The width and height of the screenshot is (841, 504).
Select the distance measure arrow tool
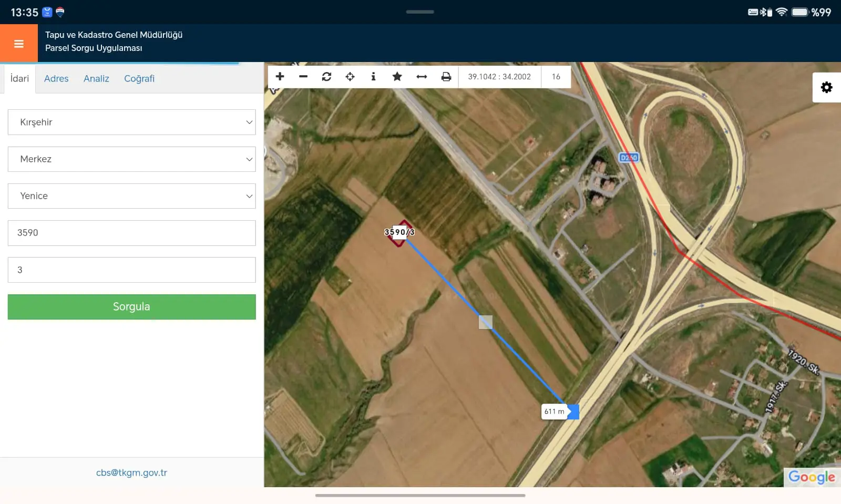tap(422, 77)
